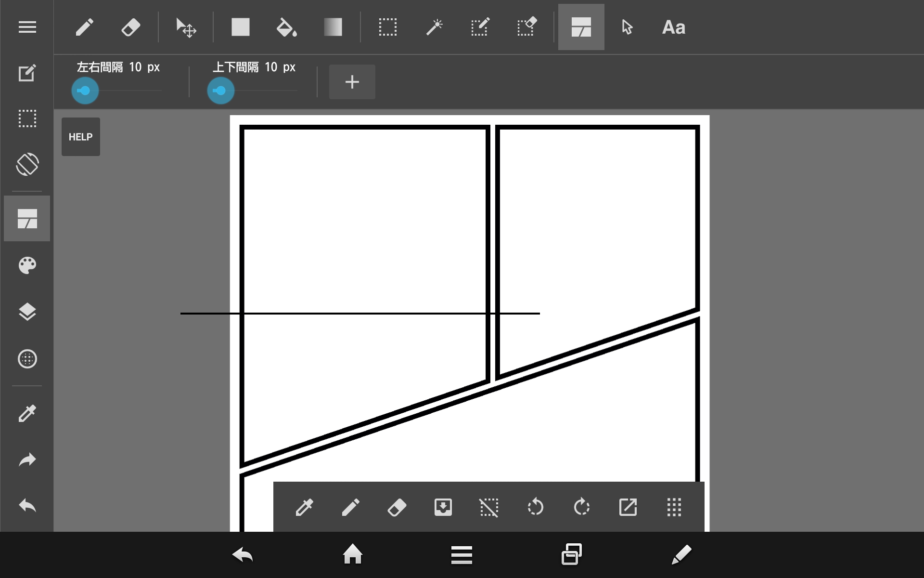This screenshot has height=578, width=924.
Task: Deselect selection via bottom shortcut bar
Action: (489, 507)
